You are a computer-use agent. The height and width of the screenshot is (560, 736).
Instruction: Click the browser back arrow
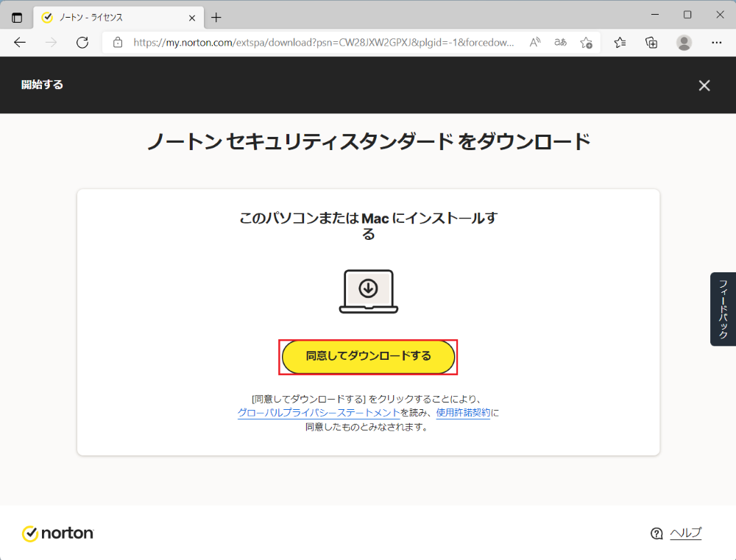pos(20,43)
